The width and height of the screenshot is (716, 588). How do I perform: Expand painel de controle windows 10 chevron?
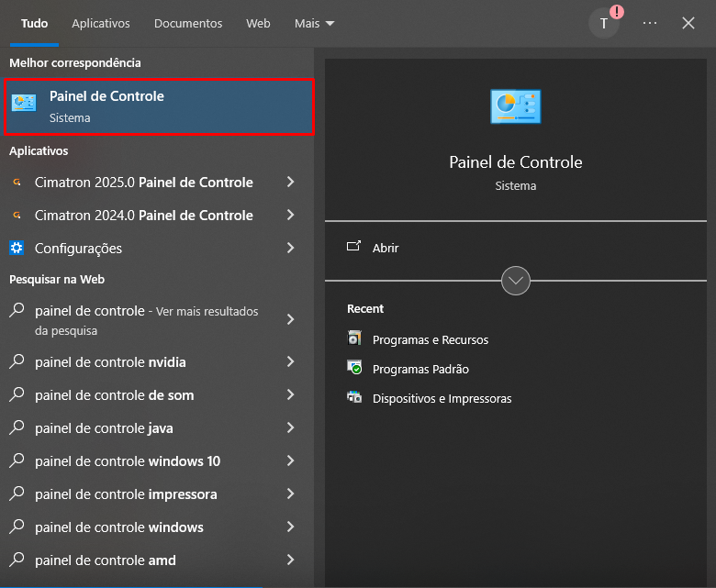point(290,460)
